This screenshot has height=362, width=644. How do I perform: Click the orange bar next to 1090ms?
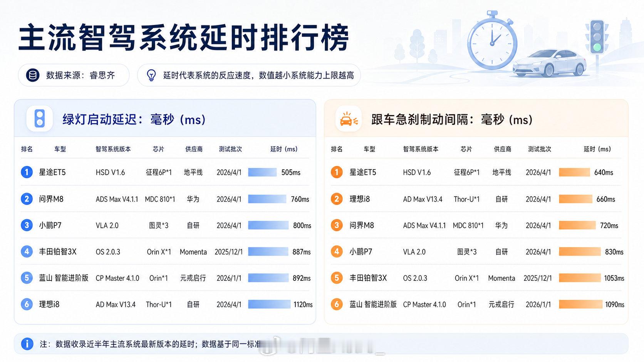[580, 304]
